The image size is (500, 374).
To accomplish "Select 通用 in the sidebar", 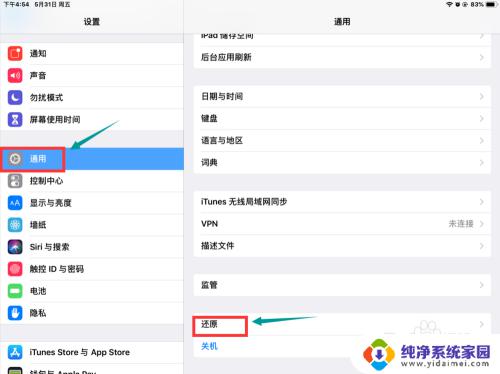I will 92,159.
